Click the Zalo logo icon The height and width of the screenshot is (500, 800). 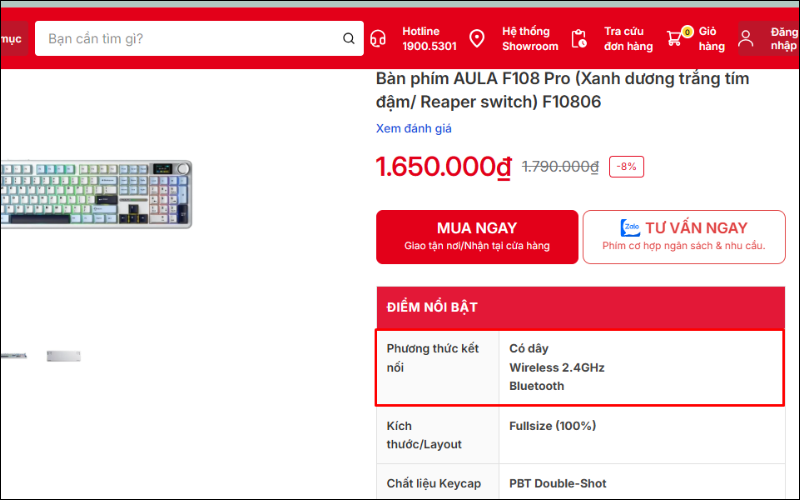630,228
